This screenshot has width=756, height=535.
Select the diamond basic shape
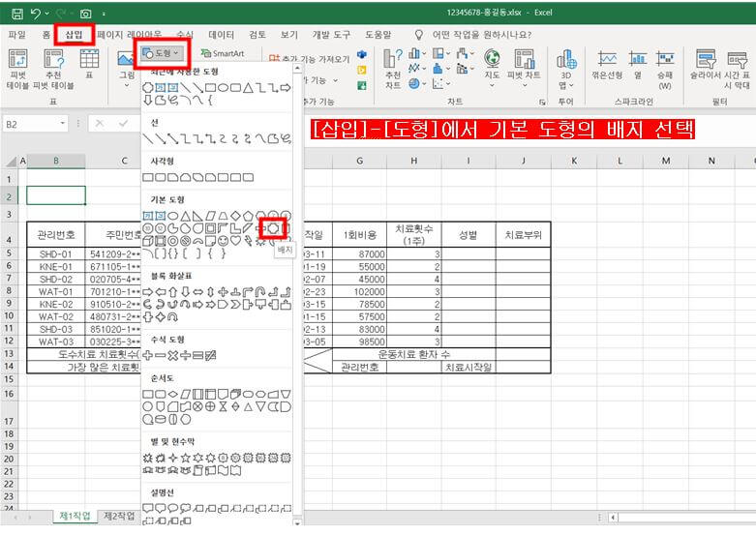pos(235,216)
